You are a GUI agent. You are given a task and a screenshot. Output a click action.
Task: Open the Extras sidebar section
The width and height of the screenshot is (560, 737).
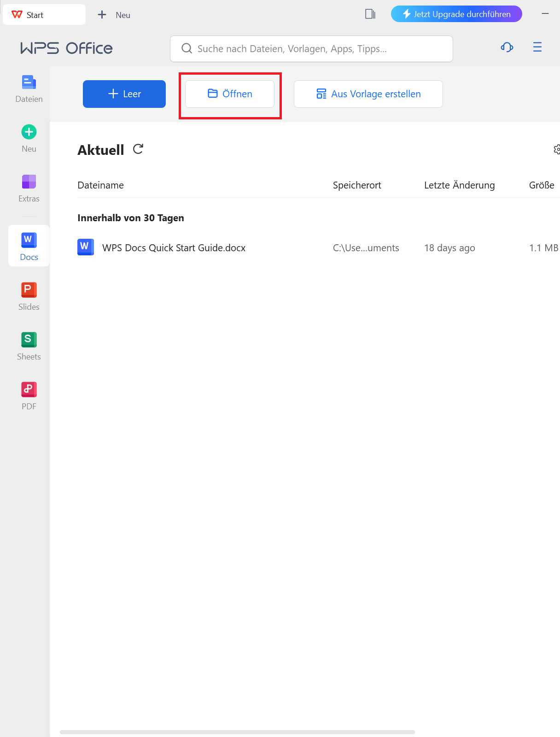(x=29, y=189)
